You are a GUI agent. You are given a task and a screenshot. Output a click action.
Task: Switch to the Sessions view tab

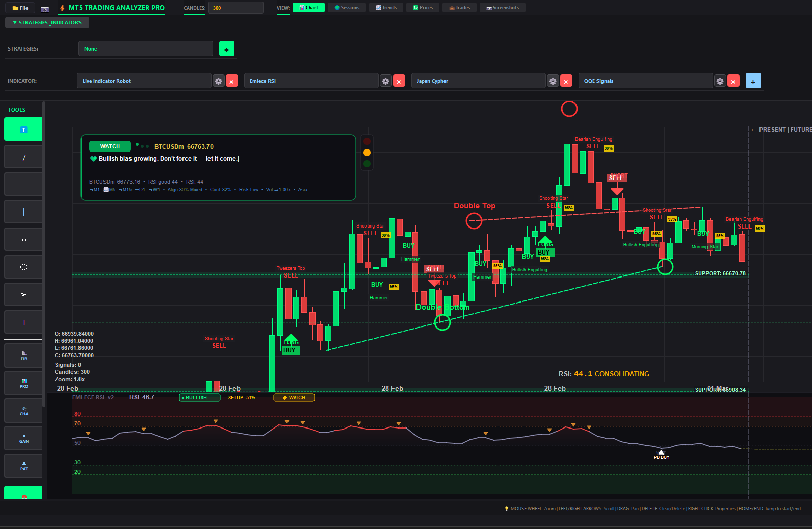[347, 8]
